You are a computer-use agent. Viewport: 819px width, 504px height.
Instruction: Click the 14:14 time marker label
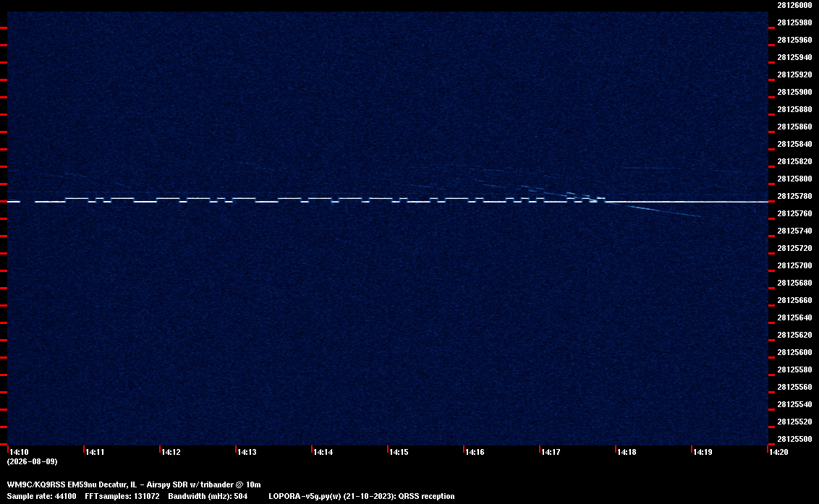coord(323,452)
